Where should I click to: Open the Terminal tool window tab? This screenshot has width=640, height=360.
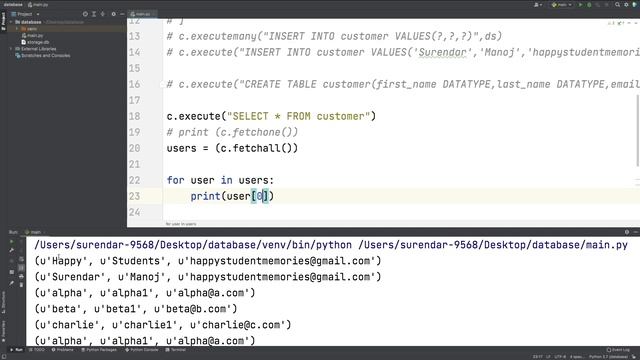176,350
